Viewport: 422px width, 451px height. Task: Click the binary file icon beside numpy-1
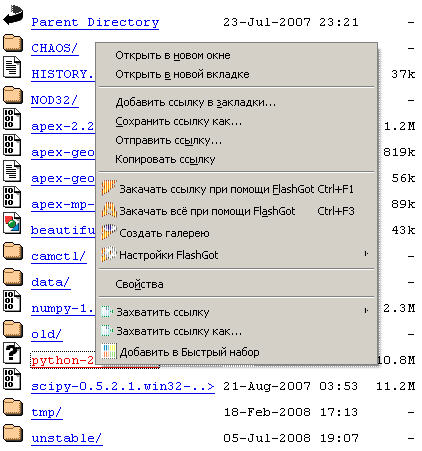pos(12,301)
